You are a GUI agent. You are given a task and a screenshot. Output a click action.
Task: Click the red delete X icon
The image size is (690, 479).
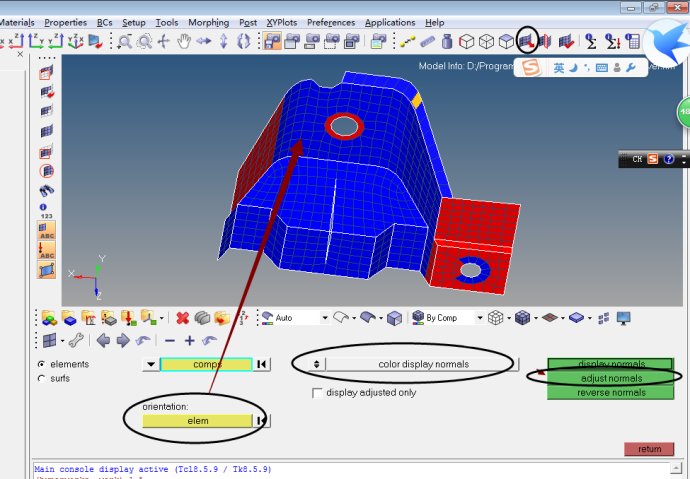(183, 318)
